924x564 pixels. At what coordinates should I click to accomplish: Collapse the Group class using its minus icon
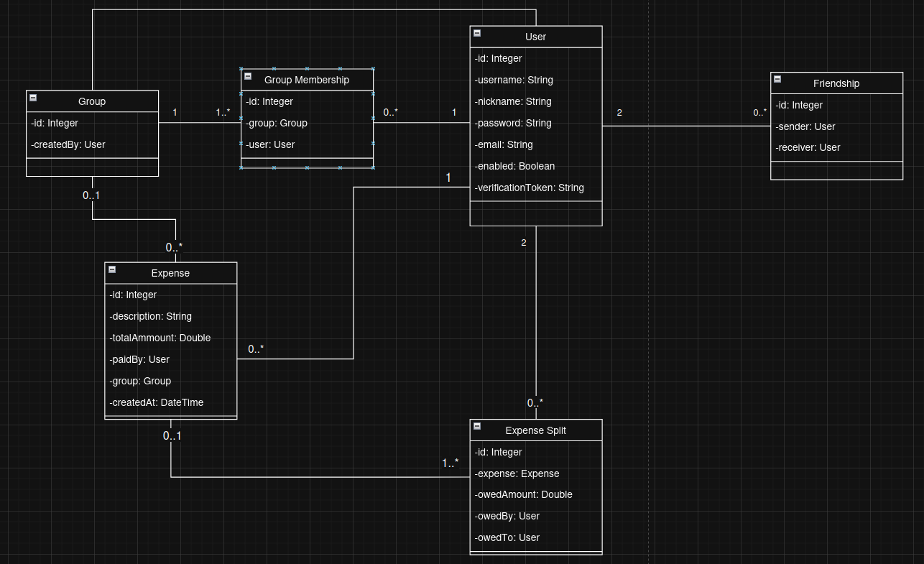click(33, 98)
